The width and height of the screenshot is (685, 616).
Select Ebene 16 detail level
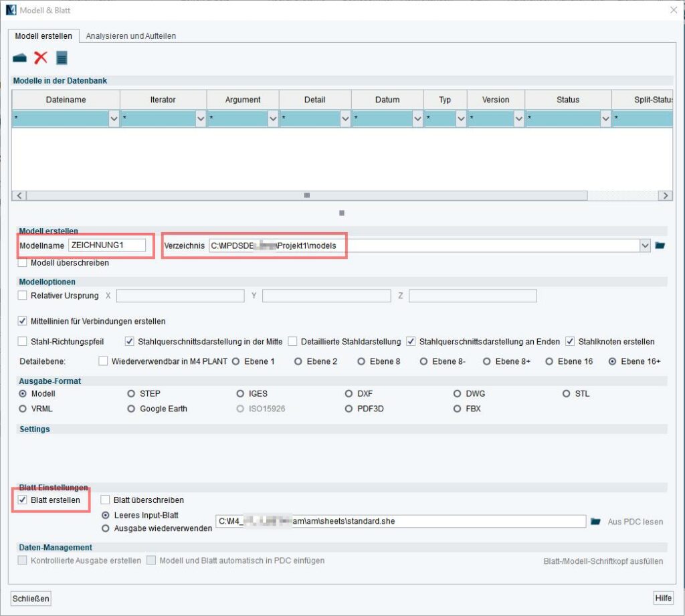[x=550, y=361]
